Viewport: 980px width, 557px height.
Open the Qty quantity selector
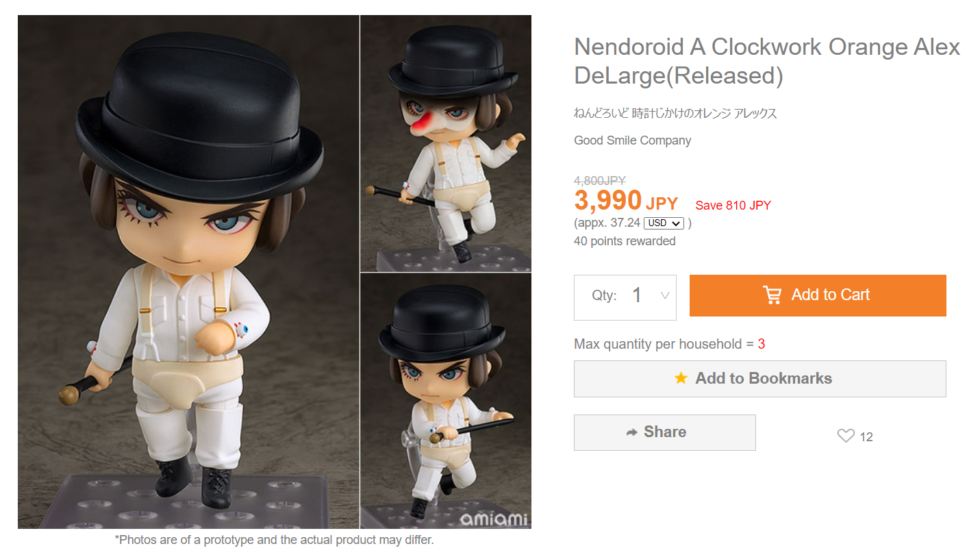pyautogui.click(x=625, y=297)
